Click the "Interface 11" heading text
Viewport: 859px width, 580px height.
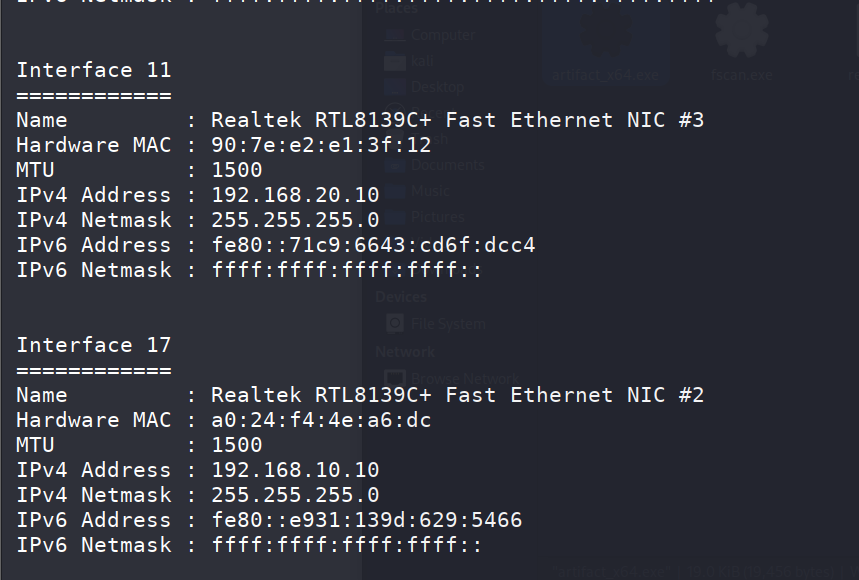click(94, 70)
